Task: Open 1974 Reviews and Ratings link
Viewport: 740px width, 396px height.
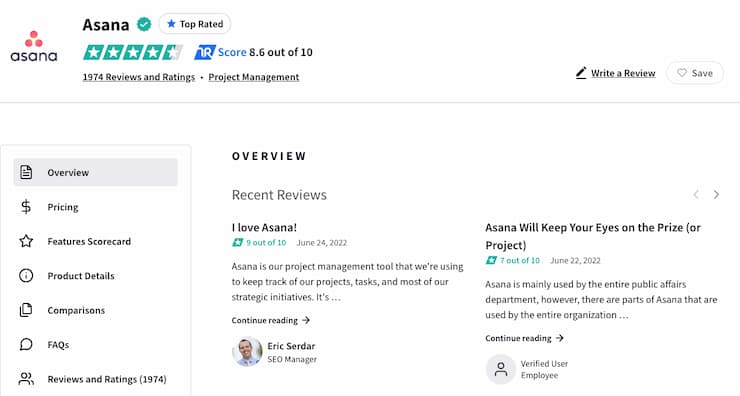Action: 139,77
